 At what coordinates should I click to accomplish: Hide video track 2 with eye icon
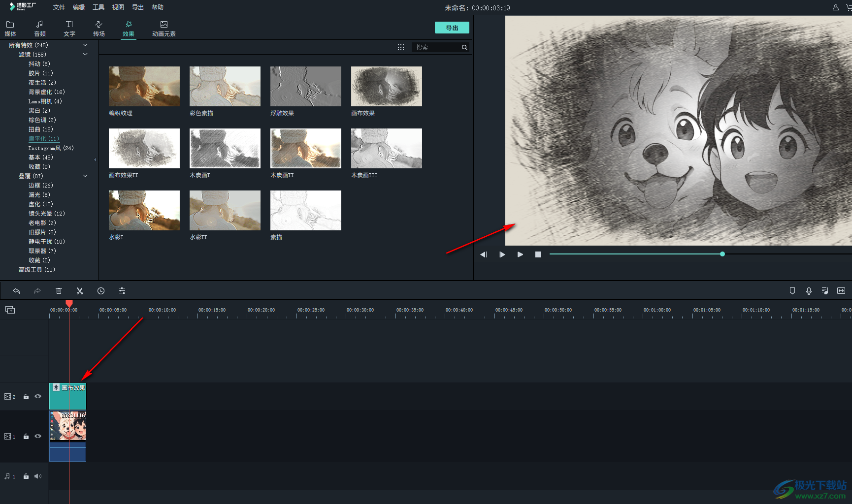click(38, 396)
